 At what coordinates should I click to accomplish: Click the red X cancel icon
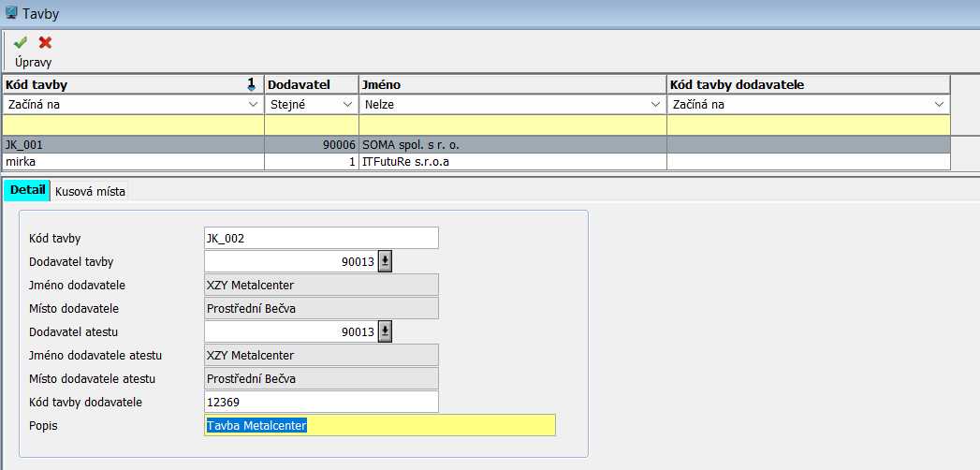(x=45, y=42)
